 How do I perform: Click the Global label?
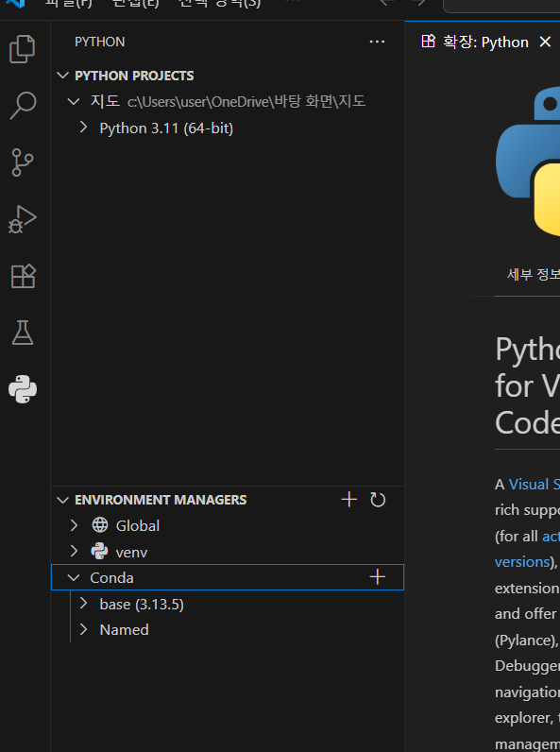tap(138, 525)
